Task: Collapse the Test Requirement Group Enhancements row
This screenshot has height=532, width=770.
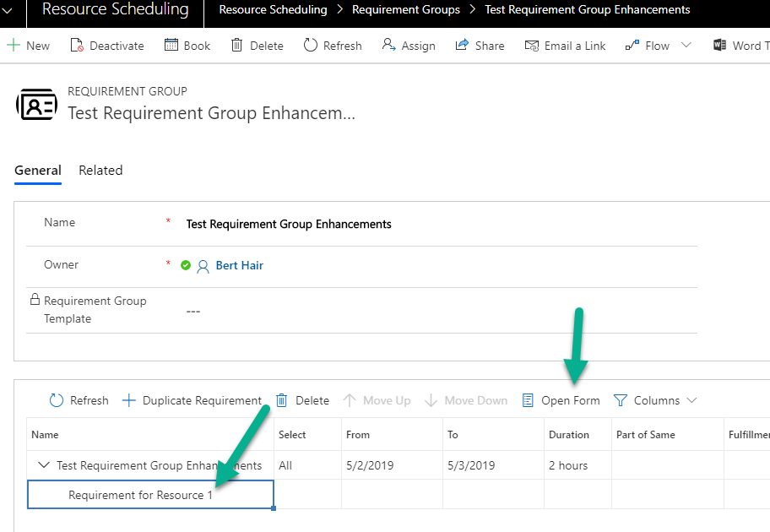Action: pyautogui.click(x=44, y=464)
